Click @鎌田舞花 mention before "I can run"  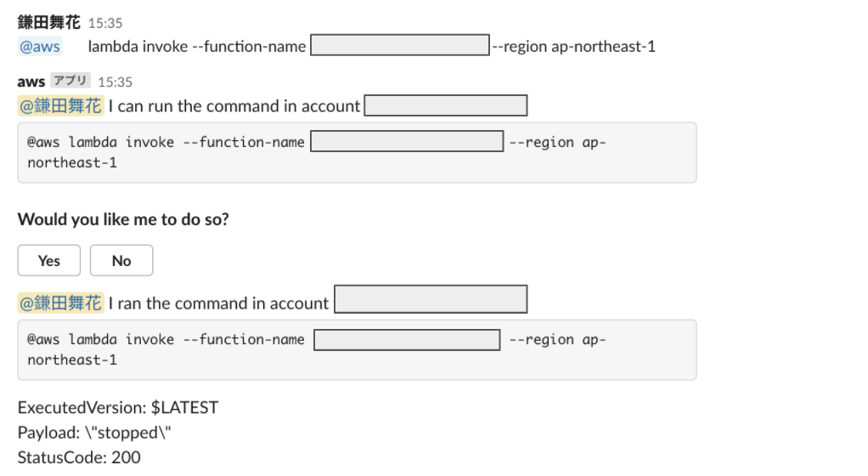click(61, 106)
